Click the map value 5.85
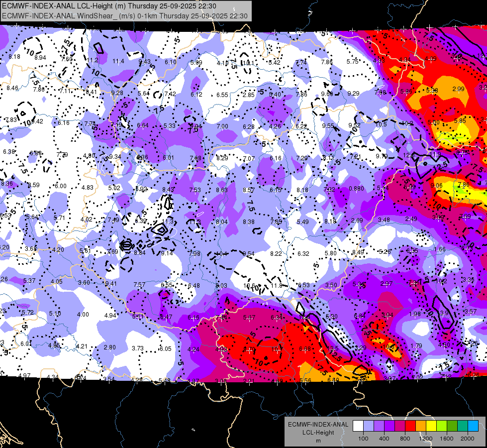 point(460,121)
